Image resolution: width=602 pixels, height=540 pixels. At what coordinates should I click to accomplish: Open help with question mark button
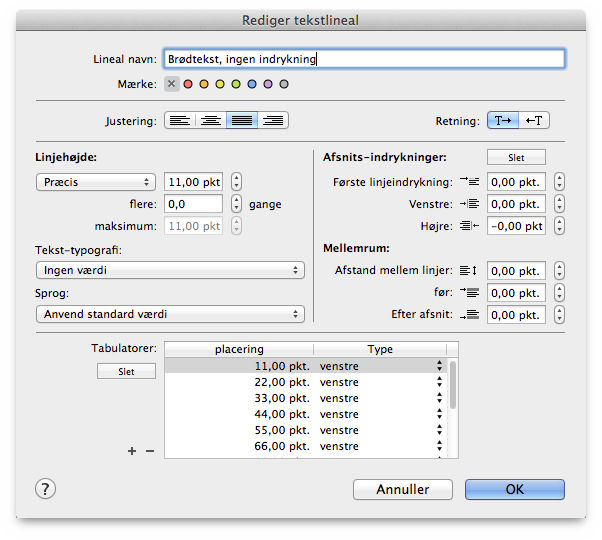(x=45, y=489)
